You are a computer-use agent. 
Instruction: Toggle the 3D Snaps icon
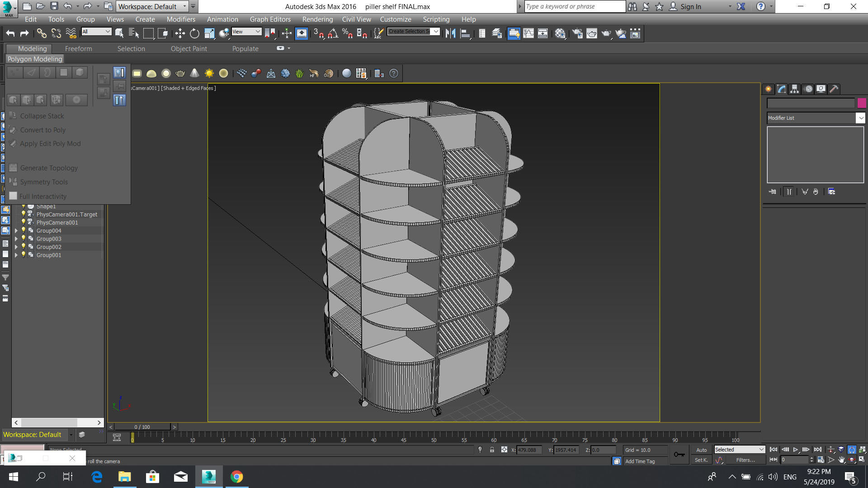[x=318, y=33]
